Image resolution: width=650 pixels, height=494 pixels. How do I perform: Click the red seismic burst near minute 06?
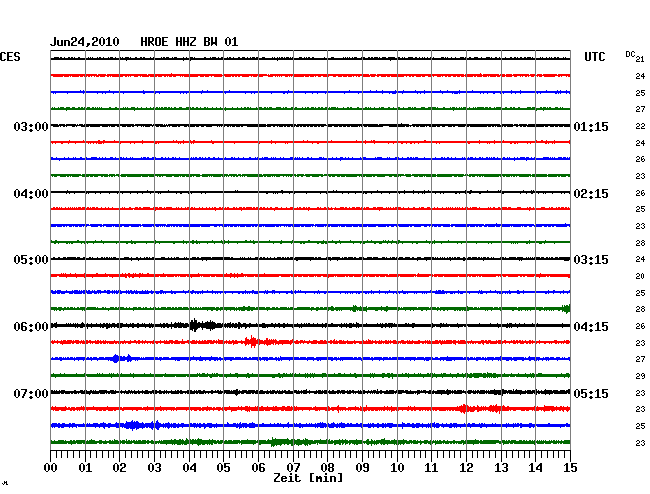[x=260, y=342]
